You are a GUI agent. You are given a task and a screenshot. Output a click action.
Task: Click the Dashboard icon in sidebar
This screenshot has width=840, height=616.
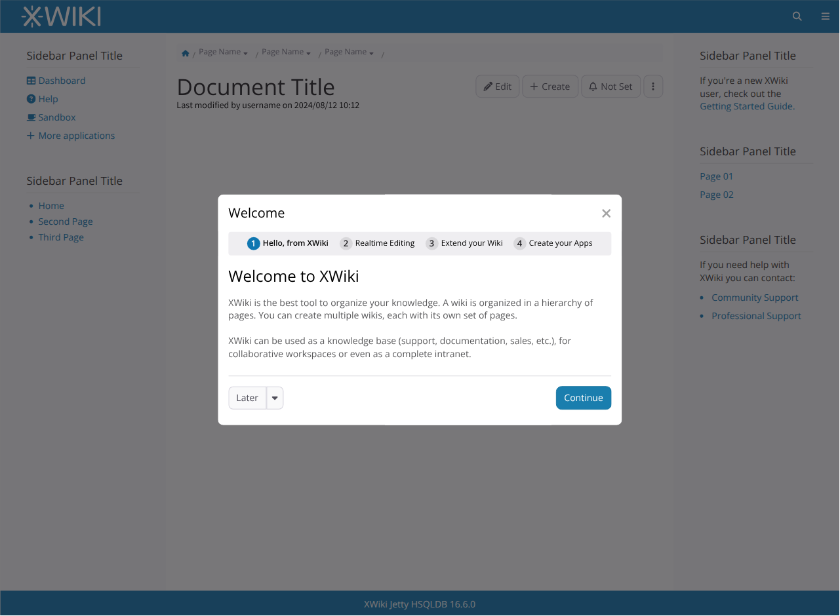pyautogui.click(x=31, y=81)
